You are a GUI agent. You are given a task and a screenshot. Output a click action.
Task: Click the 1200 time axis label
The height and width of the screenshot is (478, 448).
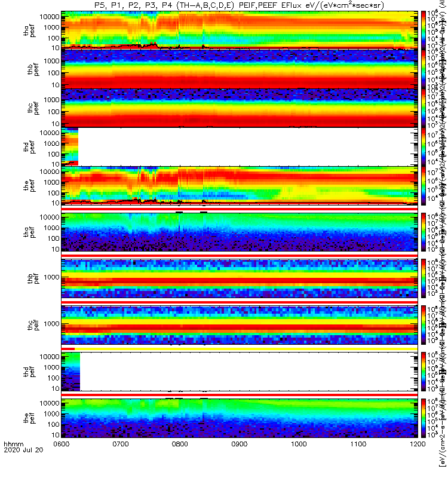point(418,444)
